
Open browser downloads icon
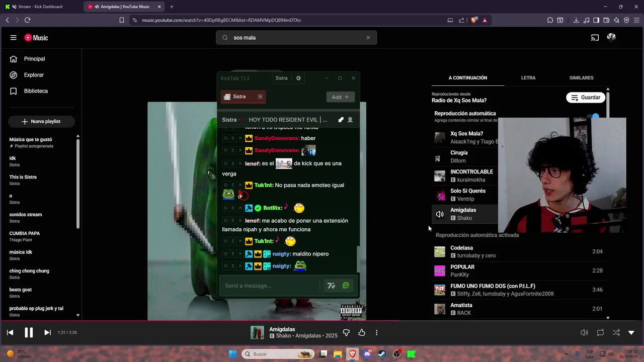pos(576,20)
